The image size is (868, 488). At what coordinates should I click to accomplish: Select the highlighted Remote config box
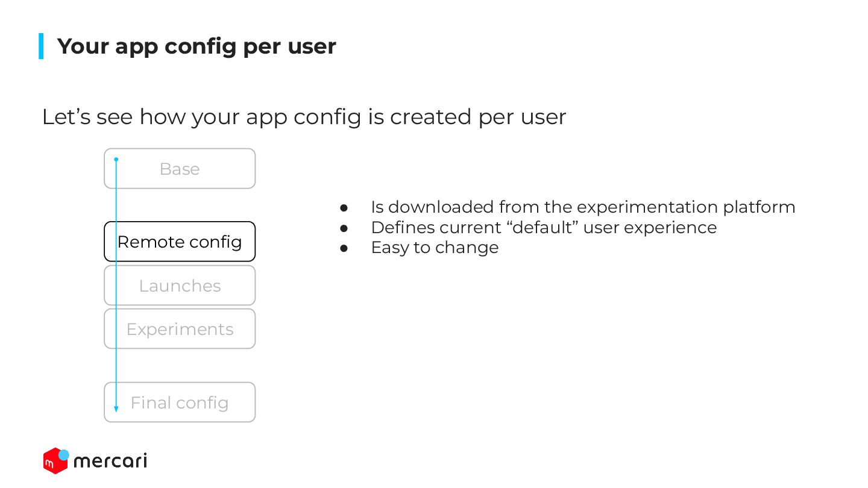180,242
